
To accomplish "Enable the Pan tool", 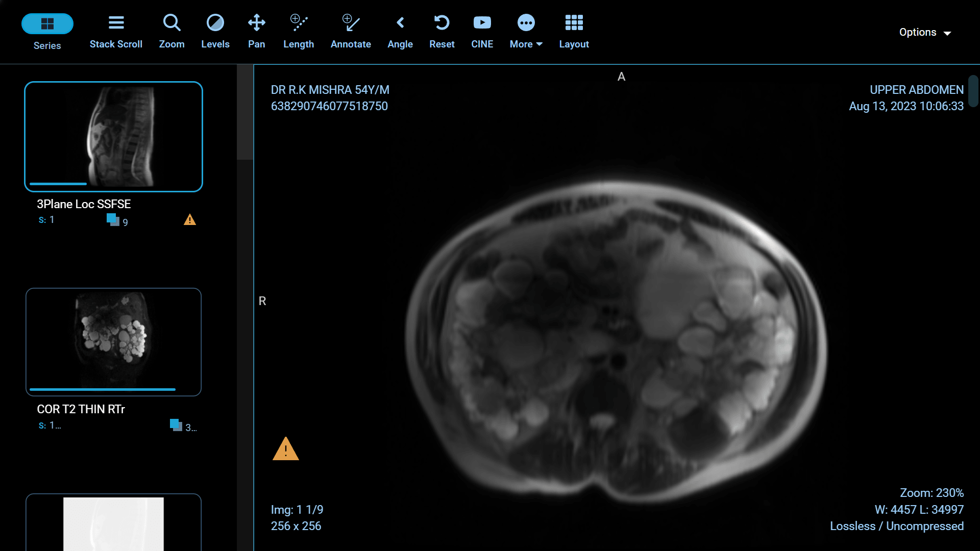I will click(x=256, y=31).
